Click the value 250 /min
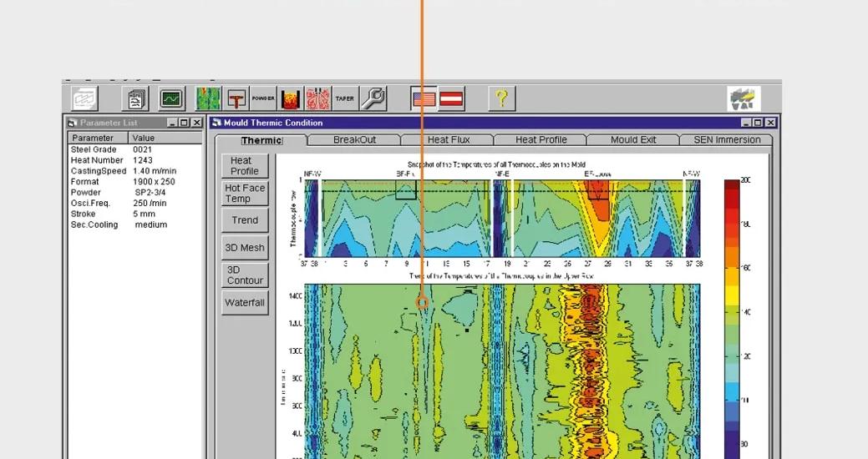Screen dimensions: 868x459 [150, 204]
